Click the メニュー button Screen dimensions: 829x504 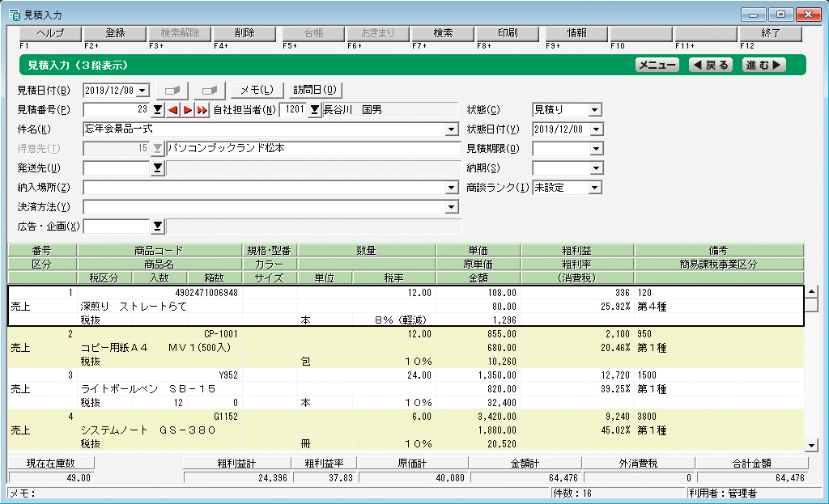pos(657,65)
